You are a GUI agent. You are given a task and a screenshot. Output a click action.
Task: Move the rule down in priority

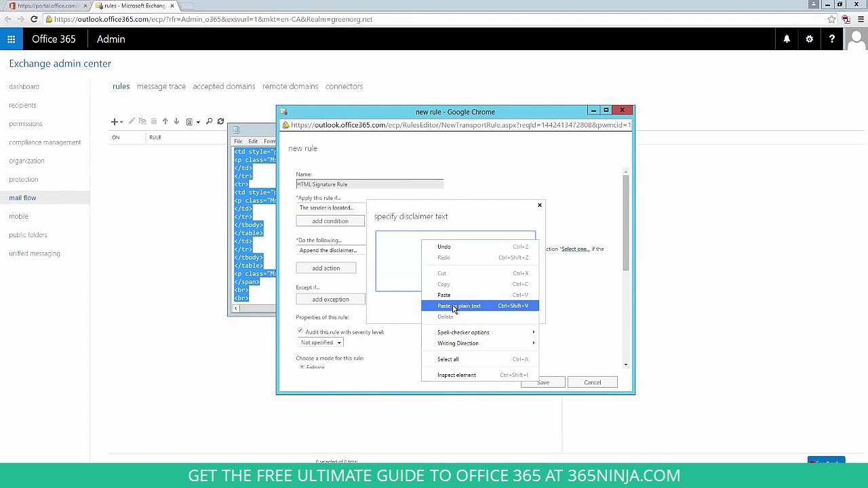click(x=176, y=122)
